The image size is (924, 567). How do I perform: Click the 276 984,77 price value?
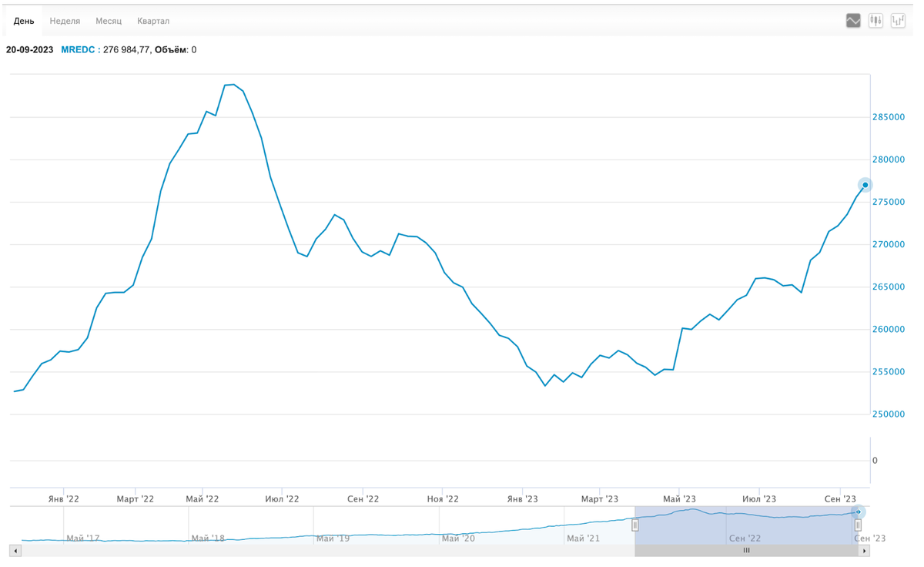click(126, 49)
